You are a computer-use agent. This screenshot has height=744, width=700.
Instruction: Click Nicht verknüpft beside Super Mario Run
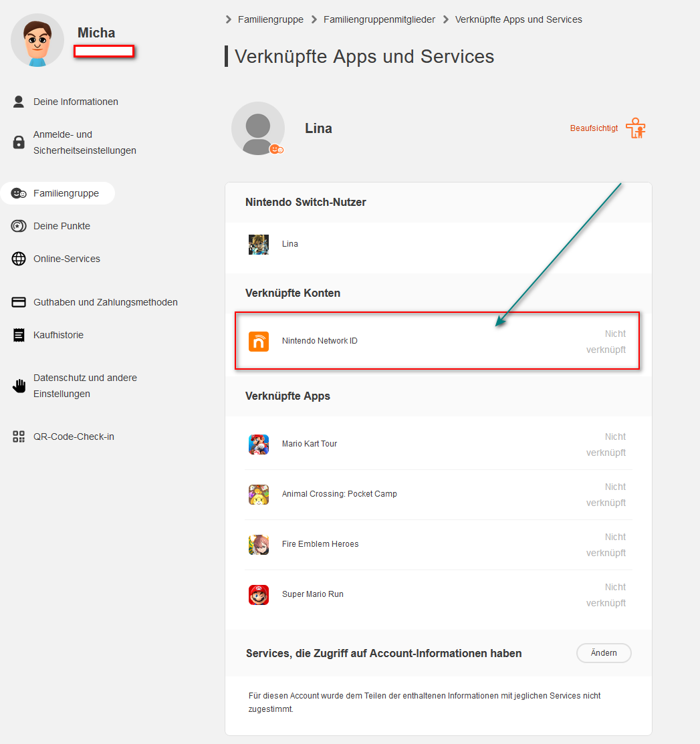point(606,595)
